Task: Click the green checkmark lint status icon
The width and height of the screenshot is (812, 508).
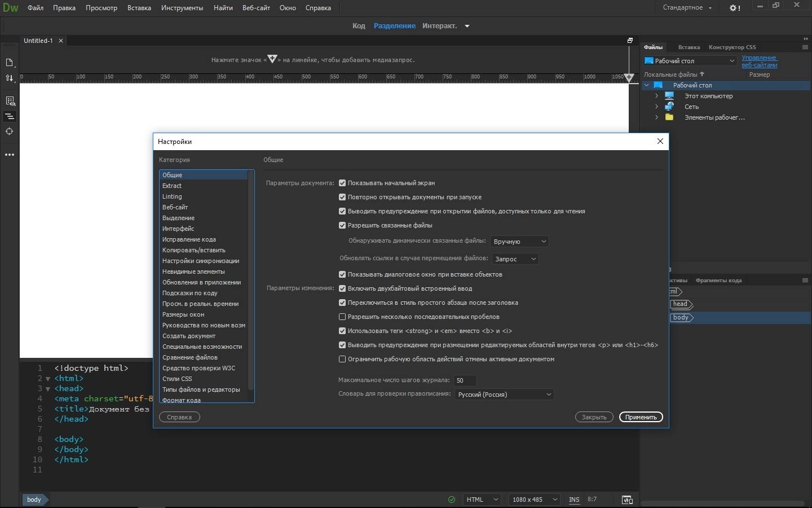Action: click(451, 500)
